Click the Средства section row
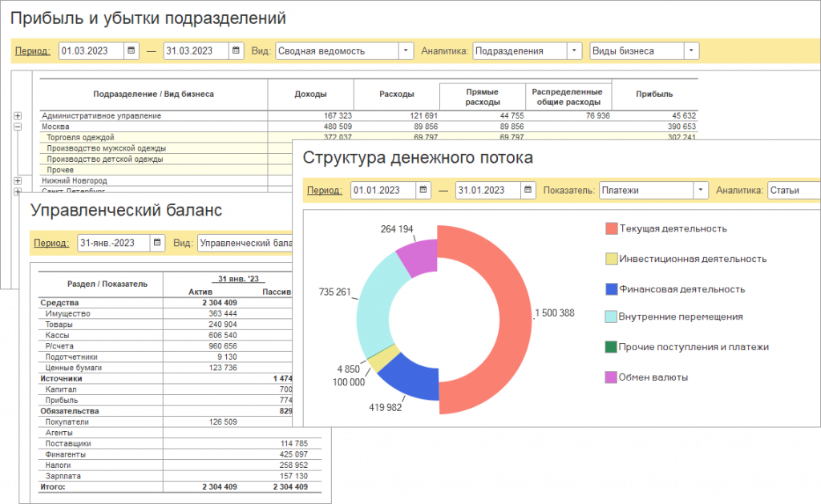Image resolution: width=821 pixels, height=504 pixels. 165,303
